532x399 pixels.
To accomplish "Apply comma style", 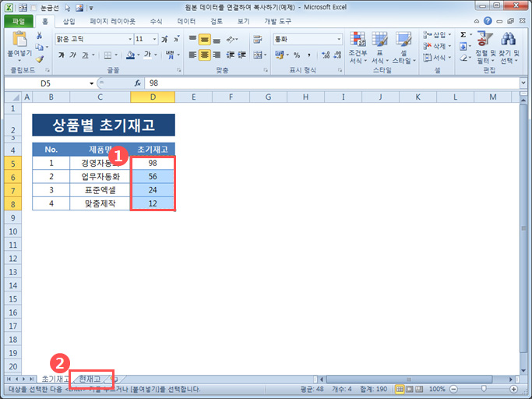I will coord(309,55).
